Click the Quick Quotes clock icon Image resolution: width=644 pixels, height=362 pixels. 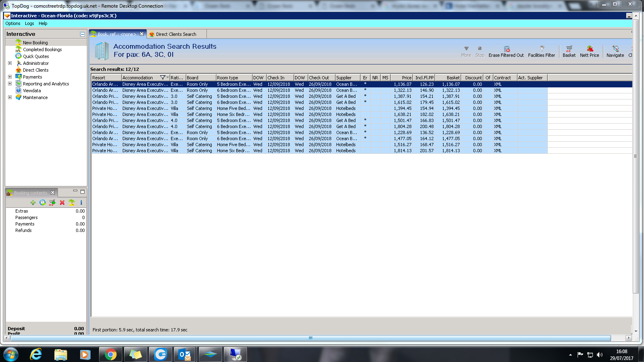coord(19,56)
